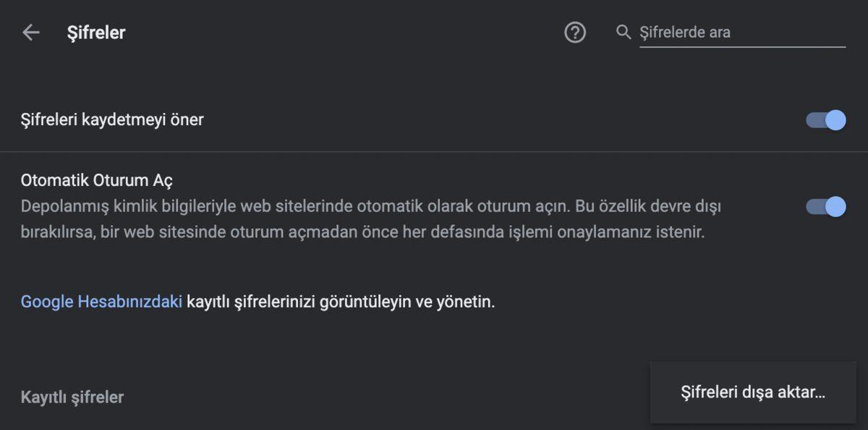Disable the Şifreleri kaydetmeyi öner toggle
868x430 pixels.
(827, 119)
